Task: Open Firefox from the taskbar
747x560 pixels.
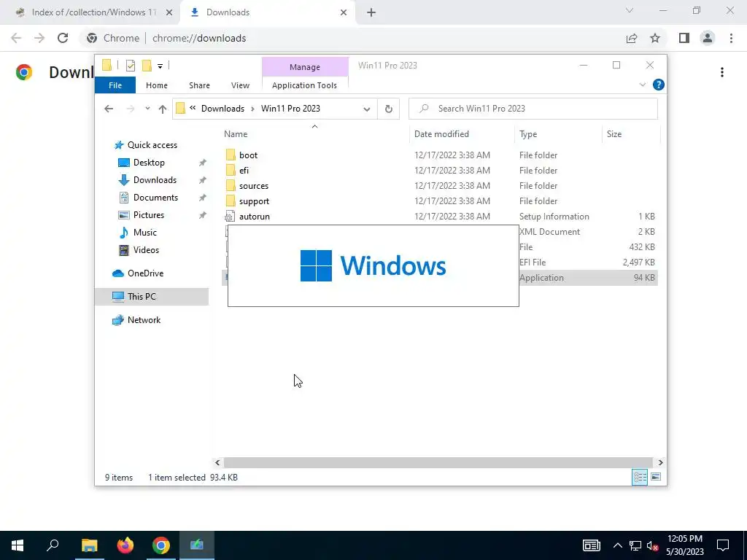Action: point(125,545)
